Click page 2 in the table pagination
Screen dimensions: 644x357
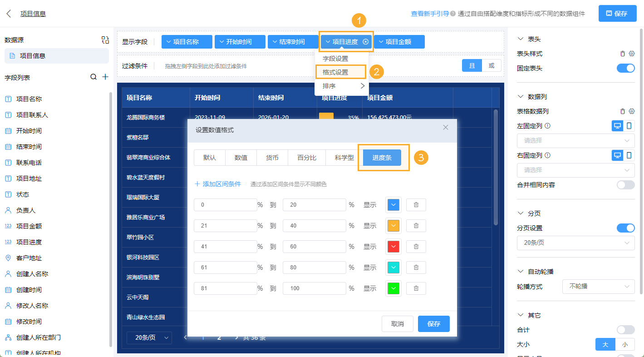click(x=219, y=337)
